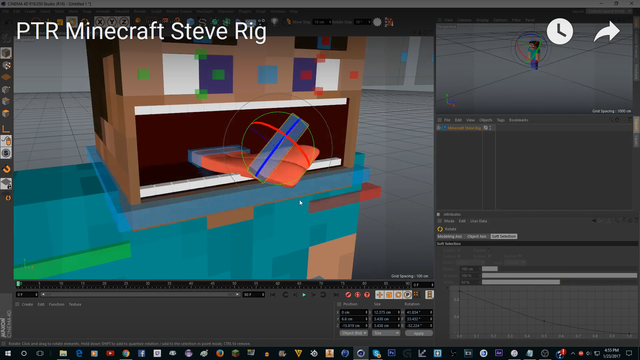Select the Model mode cube icon

point(6,53)
